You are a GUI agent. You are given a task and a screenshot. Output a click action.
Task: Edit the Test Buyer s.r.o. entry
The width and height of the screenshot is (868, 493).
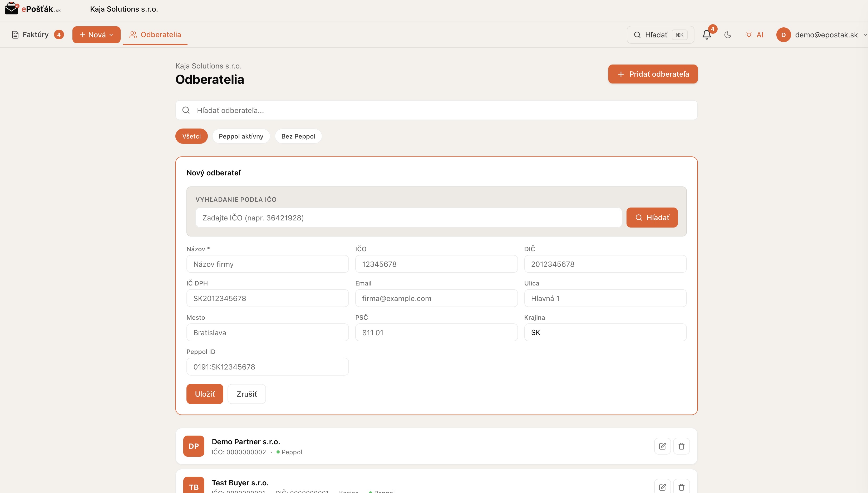click(662, 487)
